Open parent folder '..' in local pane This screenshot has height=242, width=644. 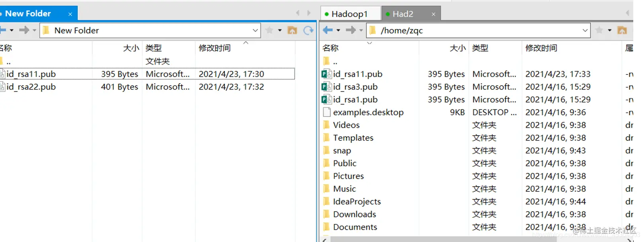8,61
